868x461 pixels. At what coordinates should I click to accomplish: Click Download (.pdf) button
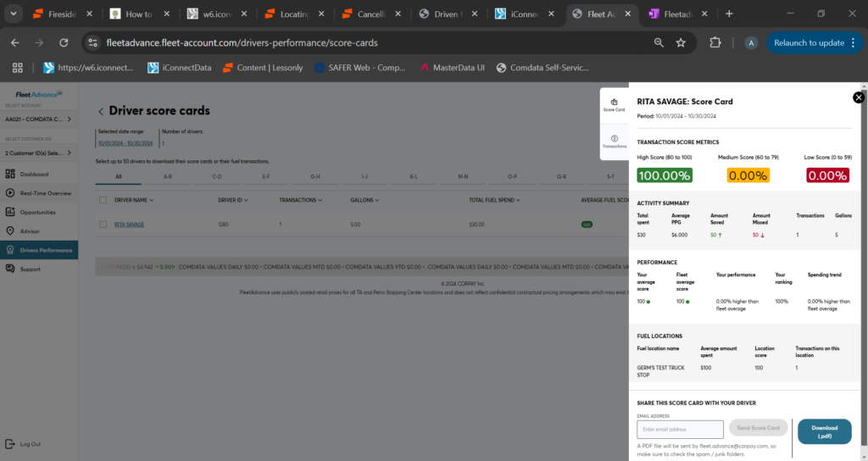point(824,431)
